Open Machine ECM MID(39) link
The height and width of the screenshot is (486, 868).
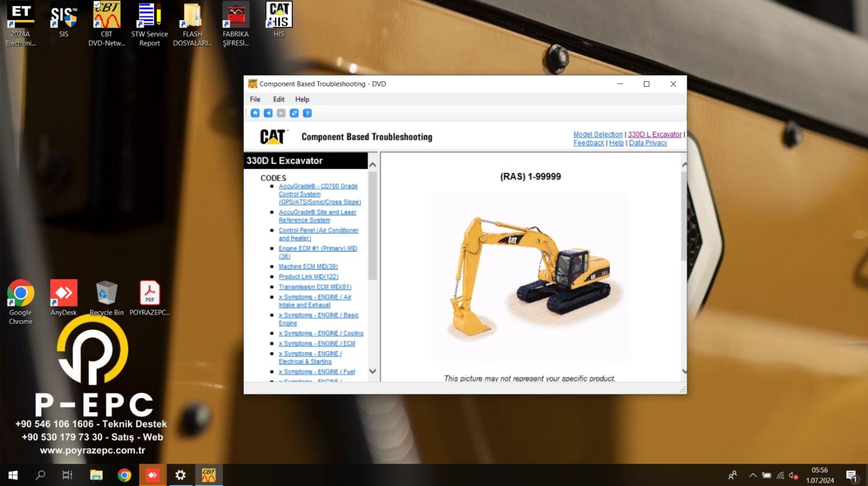[x=308, y=267]
